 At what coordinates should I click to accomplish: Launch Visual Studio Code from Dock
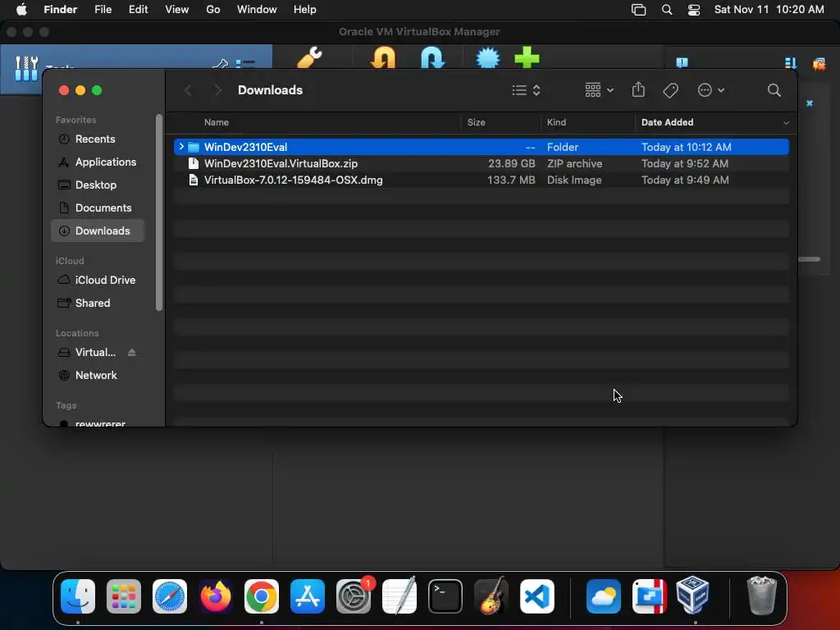pos(536,596)
